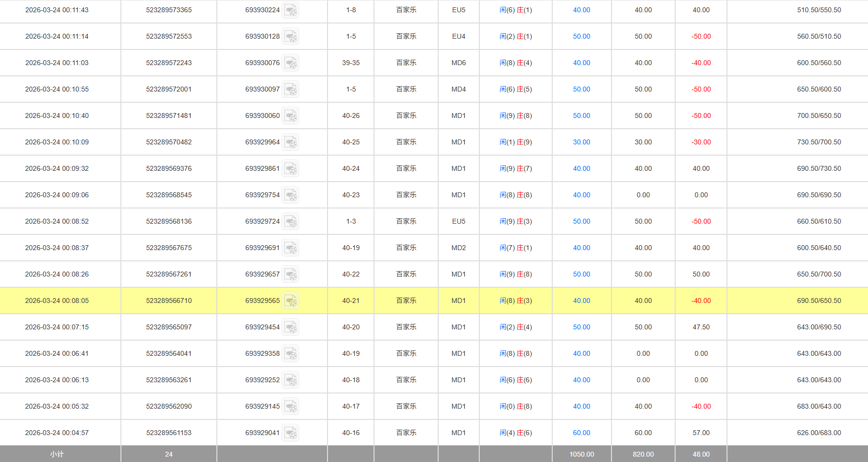Open replay icon in highlighted row 693929565

(290, 301)
